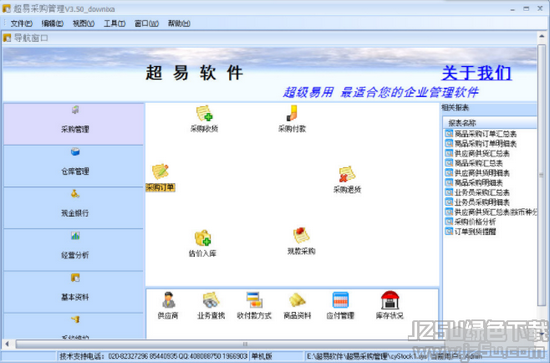550x363 pixels.
Task: Open the 应付管理 icon
Action: click(340, 305)
